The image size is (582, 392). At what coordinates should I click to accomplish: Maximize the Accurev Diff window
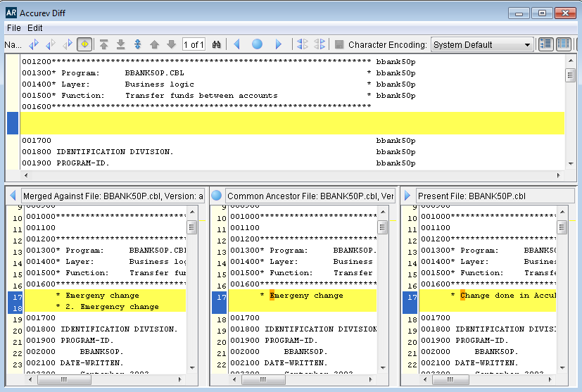[542, 13]
